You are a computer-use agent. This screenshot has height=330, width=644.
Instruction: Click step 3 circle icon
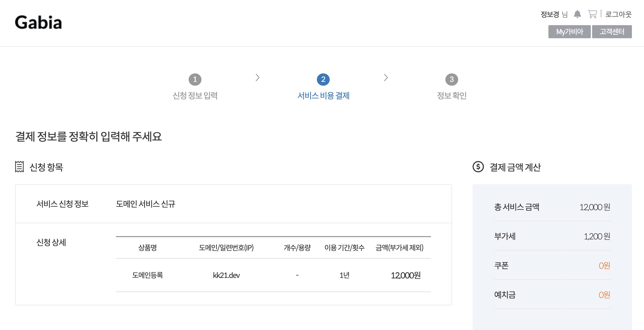452,80
